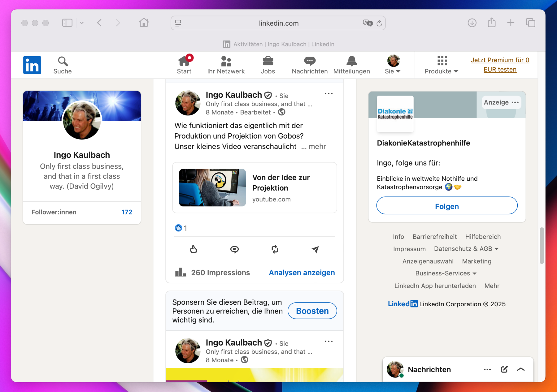Image resolution: width=557 pixels, height=392 pixels.
Task: Open the Von der Idee zur Projektion video thumbnail
Action: coord(212,188)
